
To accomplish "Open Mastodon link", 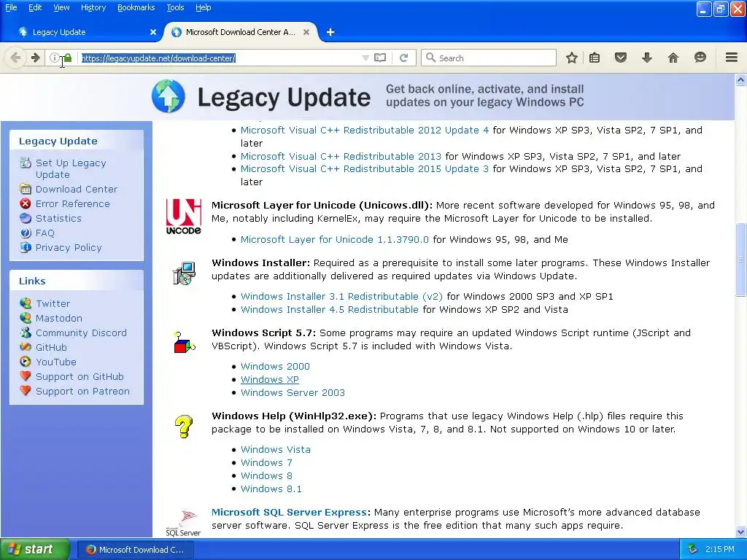I will [x=59, y=318].
